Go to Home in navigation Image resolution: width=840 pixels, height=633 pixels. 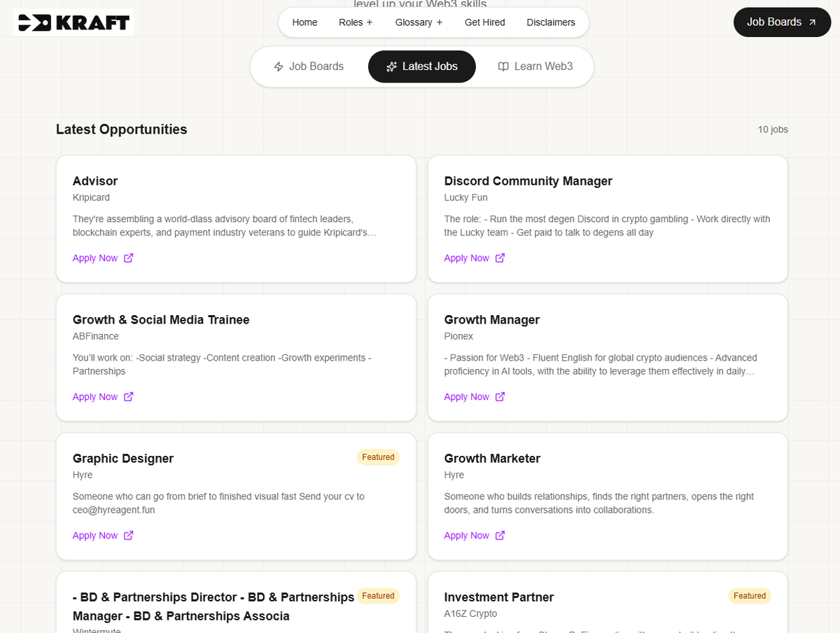304,22
